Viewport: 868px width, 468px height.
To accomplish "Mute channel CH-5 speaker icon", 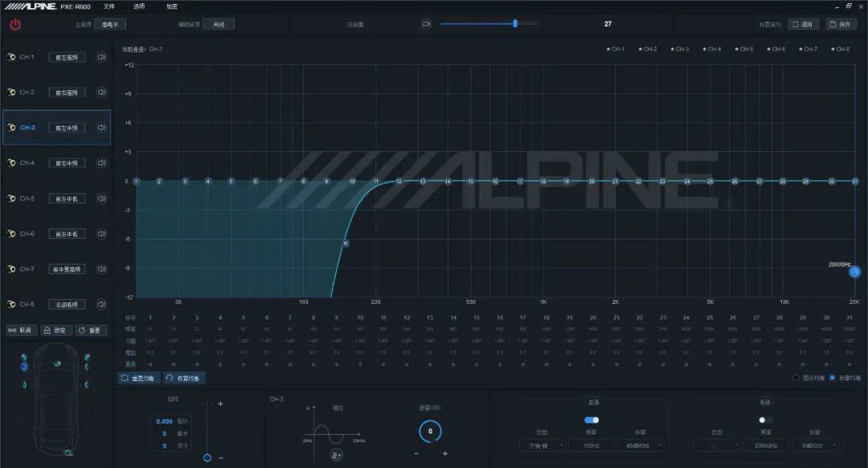I will [x=101, y=199].
